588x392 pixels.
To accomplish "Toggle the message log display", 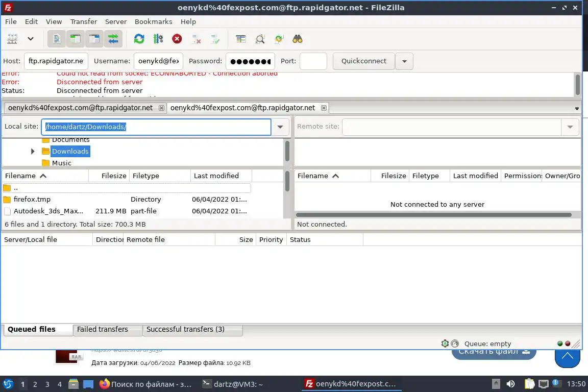I will [57, 39].
